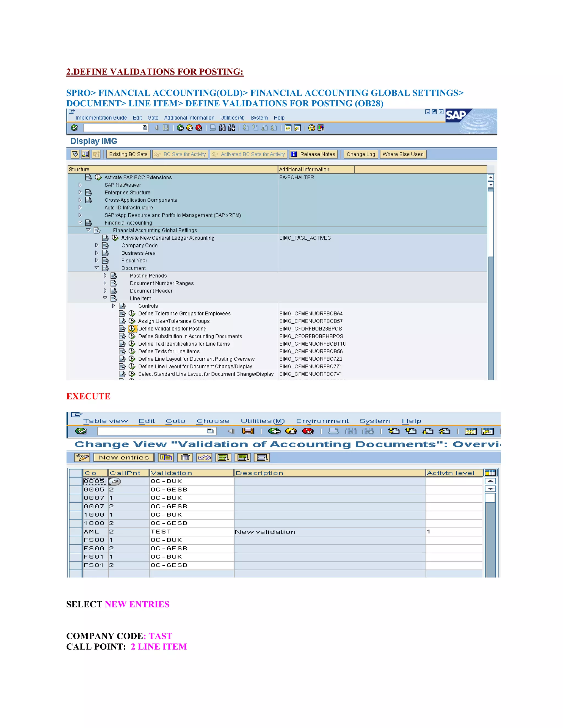
Task: Expand the Cross-Application Components node
Action: 80,200
